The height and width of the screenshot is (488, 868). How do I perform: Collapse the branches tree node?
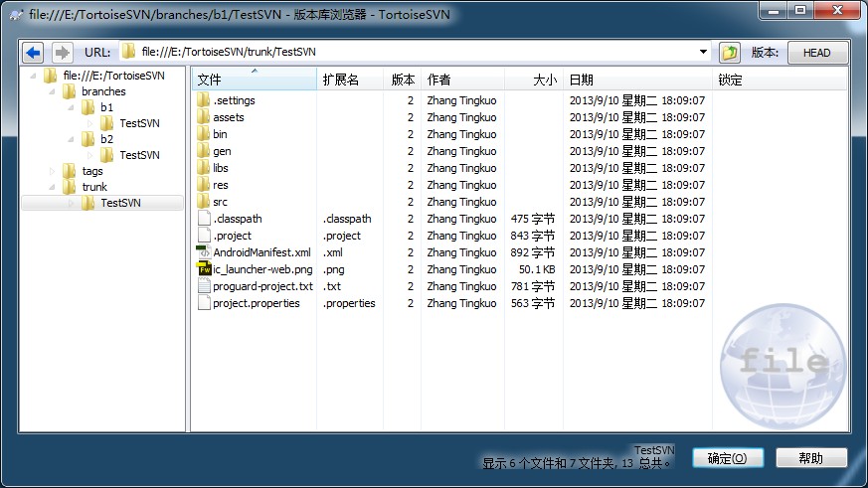coord(52,91)
